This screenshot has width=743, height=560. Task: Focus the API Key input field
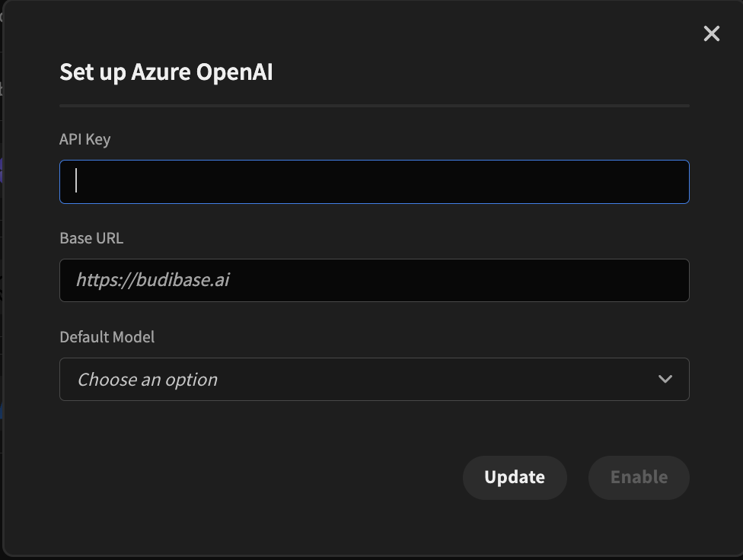click(374, 182)
